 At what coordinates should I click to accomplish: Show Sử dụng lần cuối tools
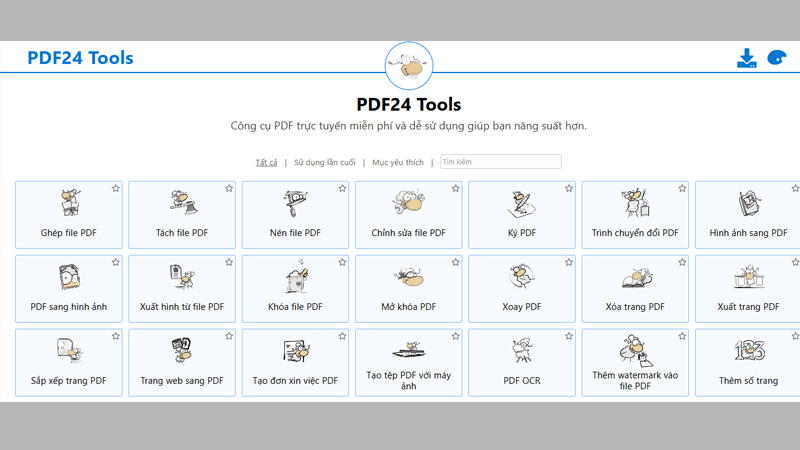324,162
